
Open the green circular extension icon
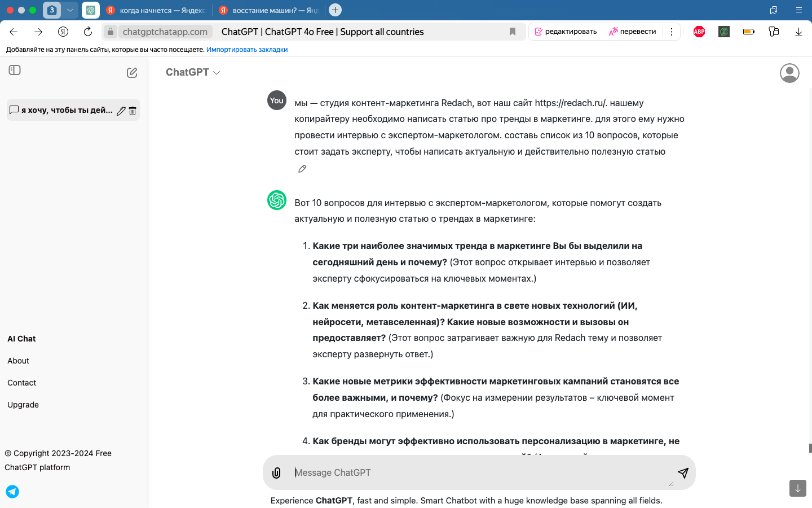click(724, 32)
